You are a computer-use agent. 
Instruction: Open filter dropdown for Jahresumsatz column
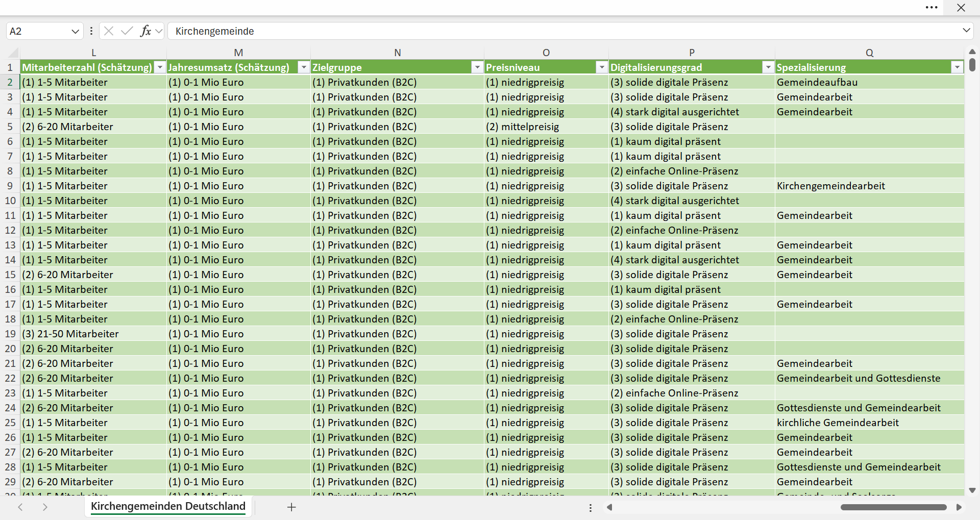tap(304, 67)
